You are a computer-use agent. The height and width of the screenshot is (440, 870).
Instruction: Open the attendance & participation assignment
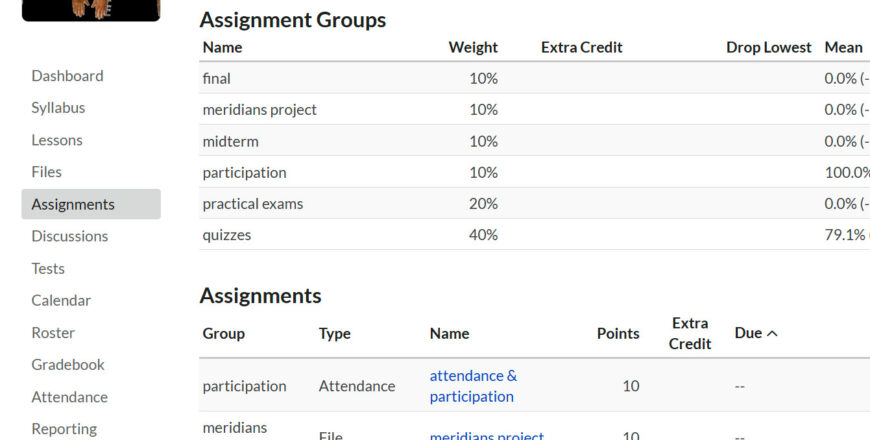click(x=473, y=386)
